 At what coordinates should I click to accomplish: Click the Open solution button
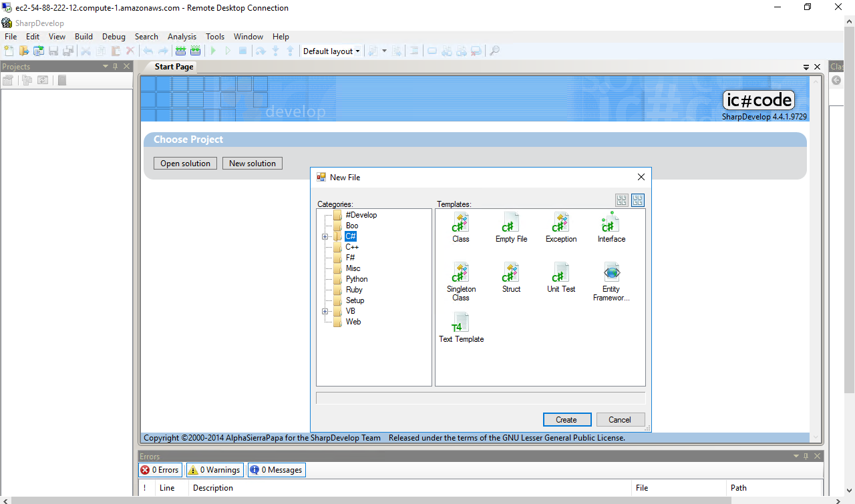[185, 164]
